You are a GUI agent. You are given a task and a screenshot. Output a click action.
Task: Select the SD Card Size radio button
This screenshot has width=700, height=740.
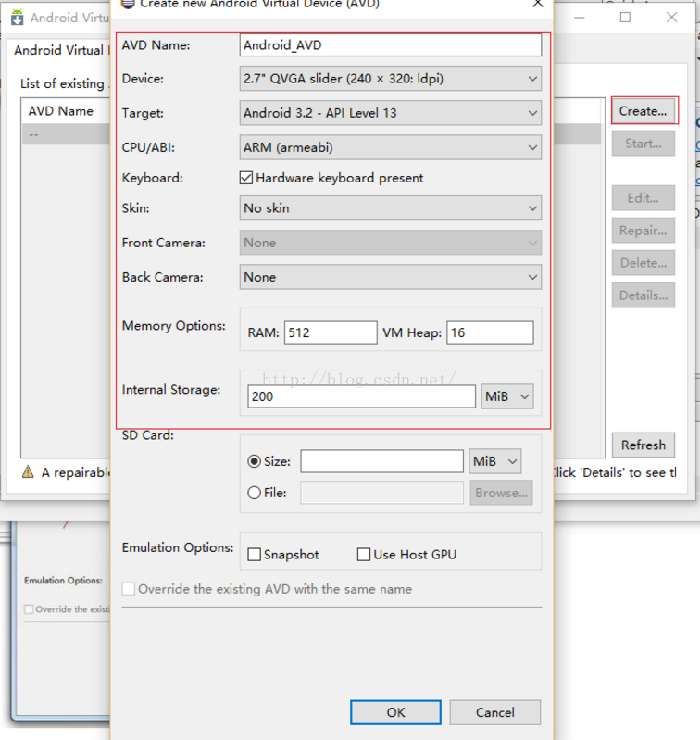click(x=255, y=461)
